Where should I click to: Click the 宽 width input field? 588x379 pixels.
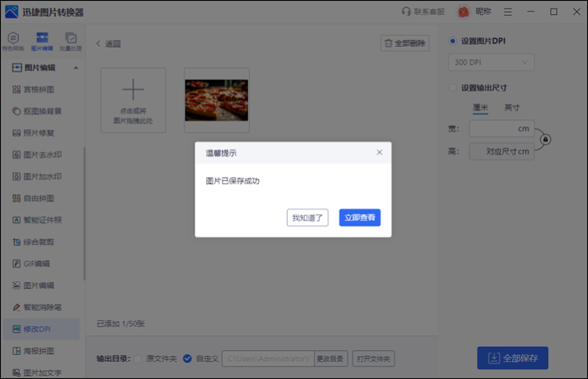click(502, 129)
